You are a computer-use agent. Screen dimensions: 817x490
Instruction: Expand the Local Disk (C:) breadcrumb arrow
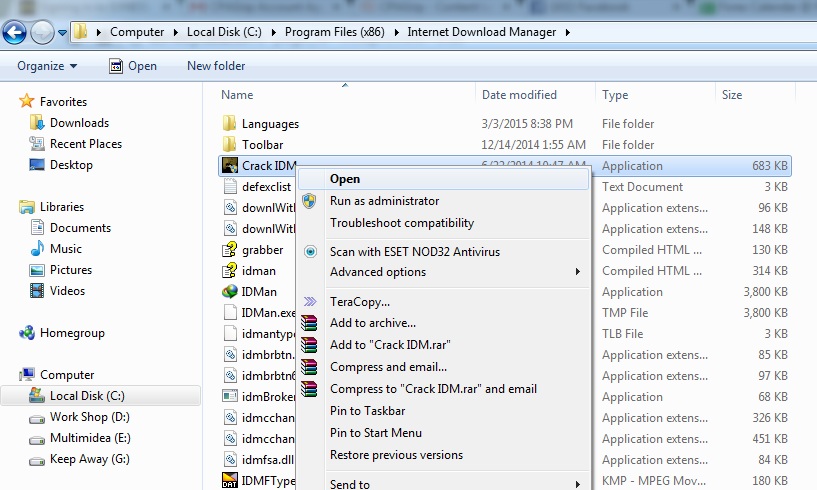point(273,32)
